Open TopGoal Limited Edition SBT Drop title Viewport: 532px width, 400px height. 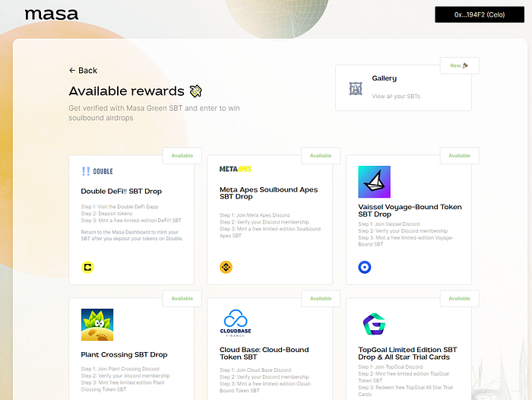click(407, 353)
